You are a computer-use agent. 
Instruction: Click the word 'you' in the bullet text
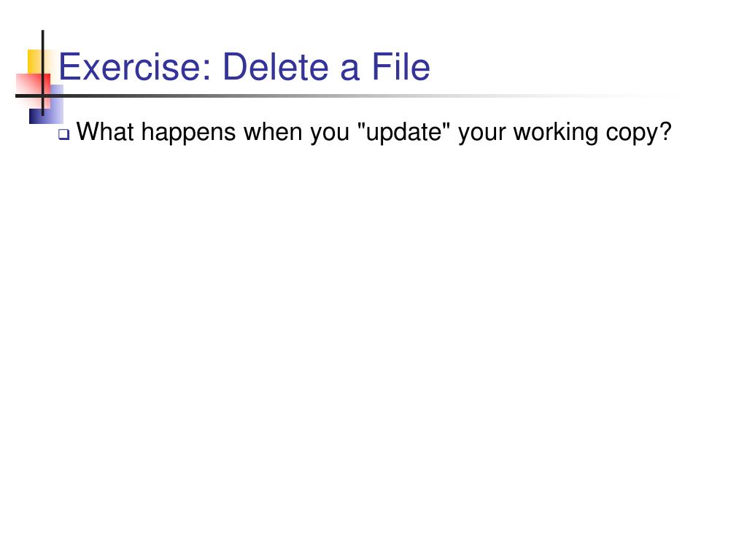click(x=330, y=134)
